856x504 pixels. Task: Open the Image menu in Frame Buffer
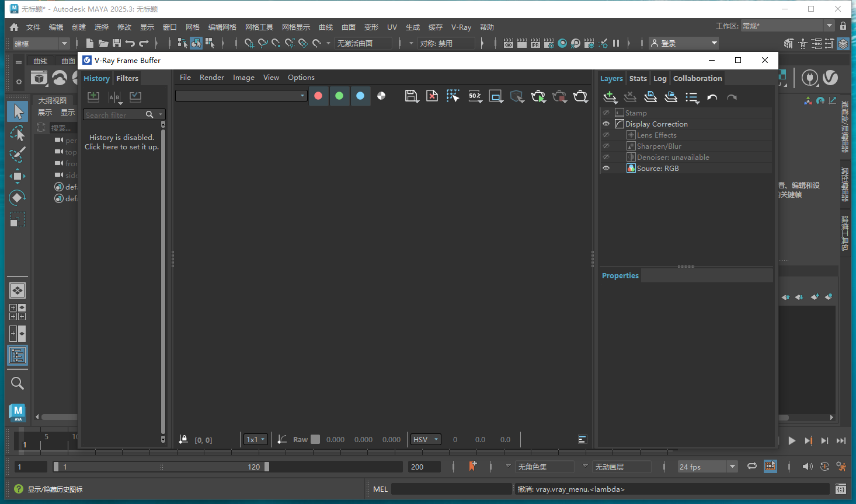click(243, 77)
